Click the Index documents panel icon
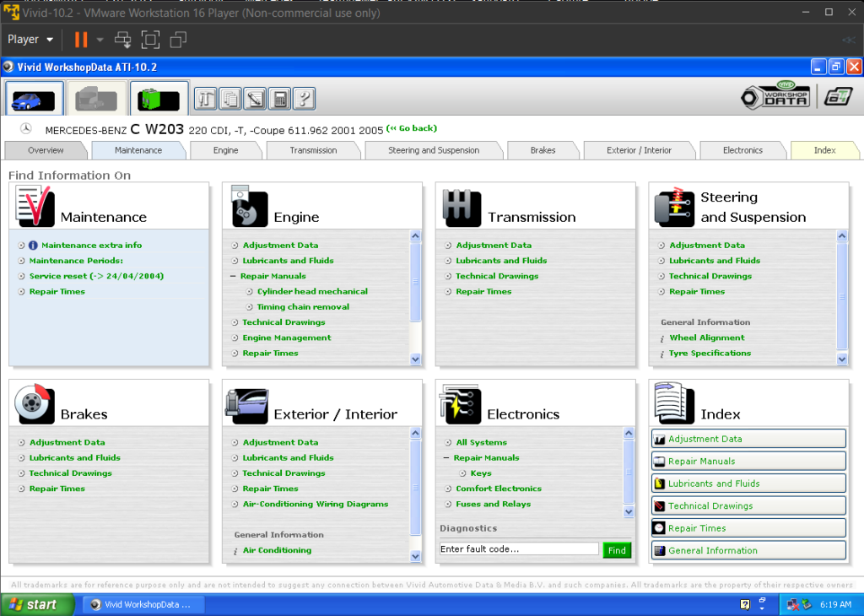This screenshot has width=864, height=616. click(674, 403)
